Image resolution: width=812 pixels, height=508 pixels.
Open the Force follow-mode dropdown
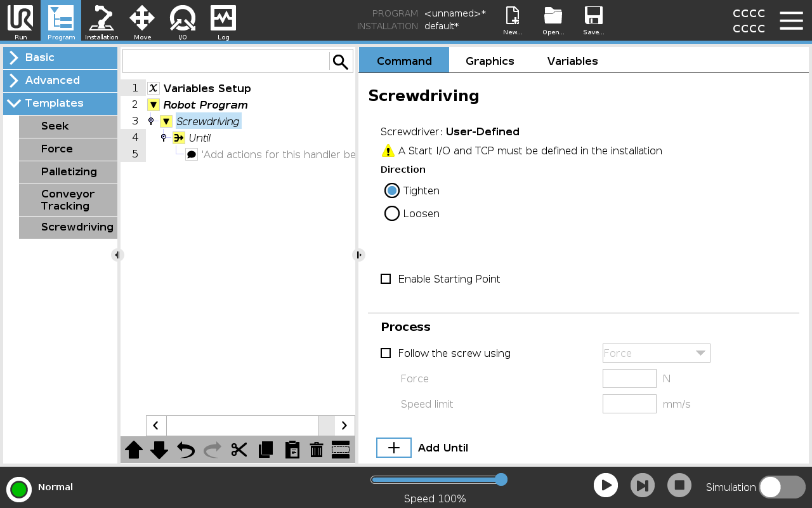pos(656,353)
